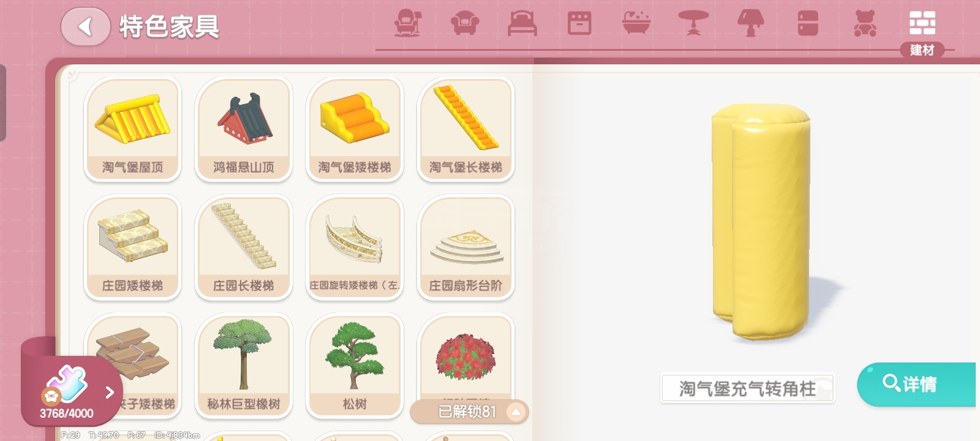
Task: Go back using the arrow button
Action: [85, 26]
